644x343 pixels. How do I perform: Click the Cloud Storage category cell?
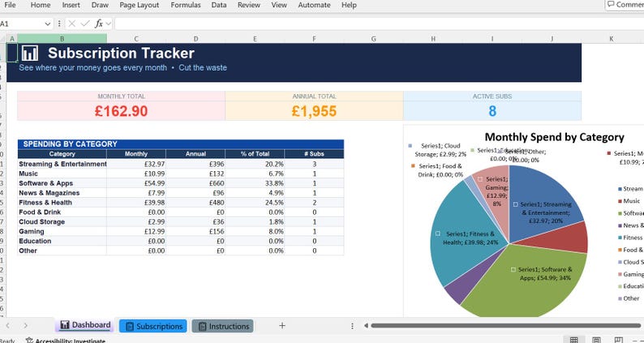click(x=62, y=222)
